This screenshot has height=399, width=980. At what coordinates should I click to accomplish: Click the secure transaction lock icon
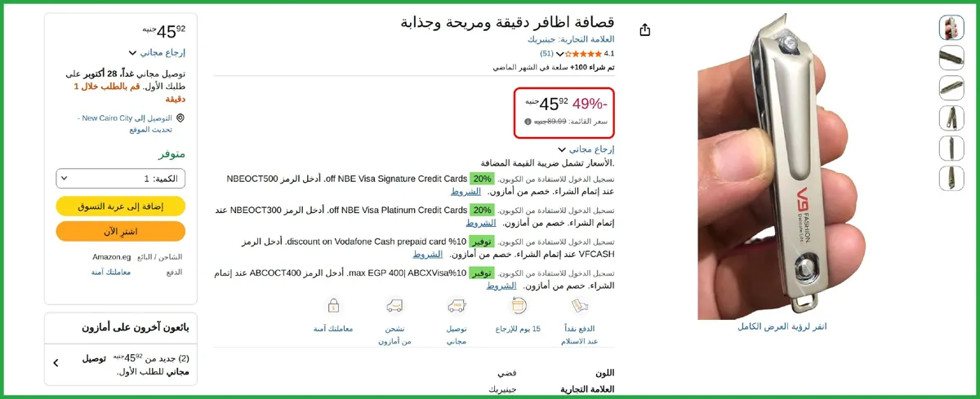[x=333, y=306]
